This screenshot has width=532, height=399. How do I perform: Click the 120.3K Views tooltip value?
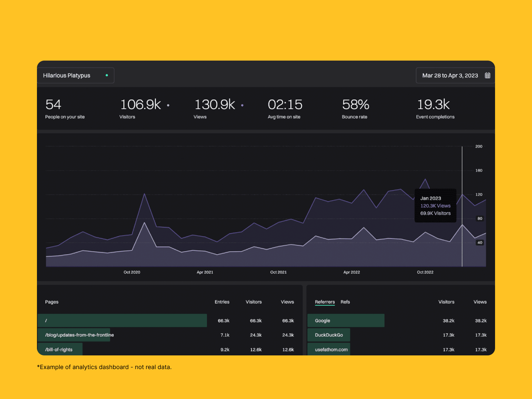[436, 206]
